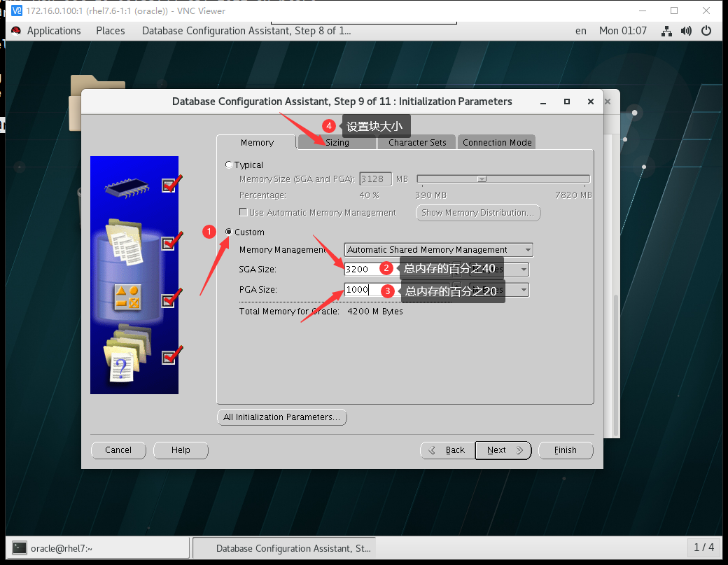
Task: Click checkmark beside the question-mark folders image
Action: pos(170,356)
